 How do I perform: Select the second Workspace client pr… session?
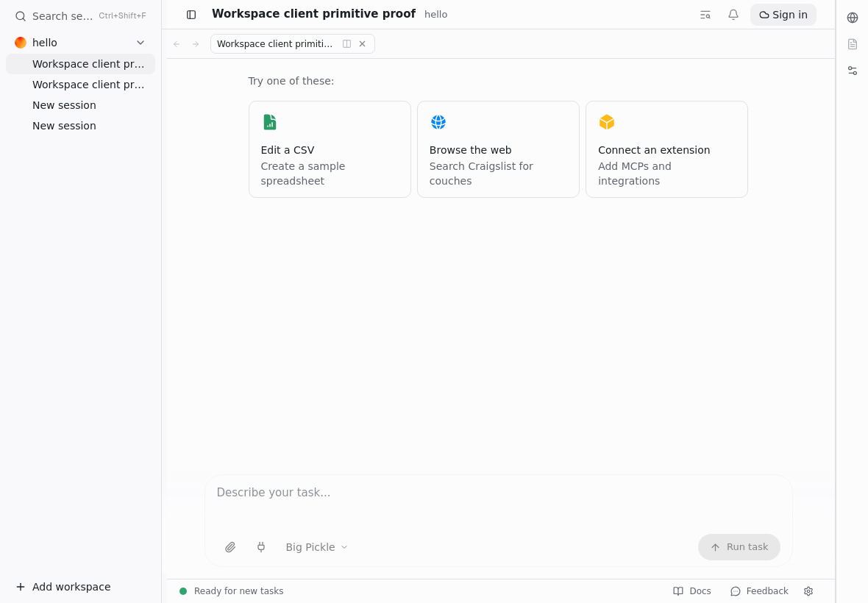(80, 85)
